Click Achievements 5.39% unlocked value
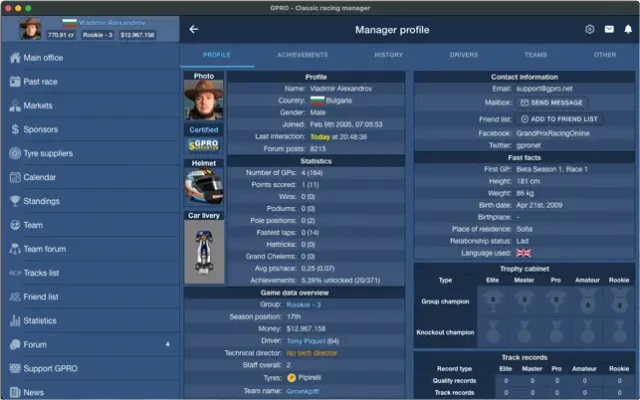Viewport: 640px width, 400px height. (340, 280)
